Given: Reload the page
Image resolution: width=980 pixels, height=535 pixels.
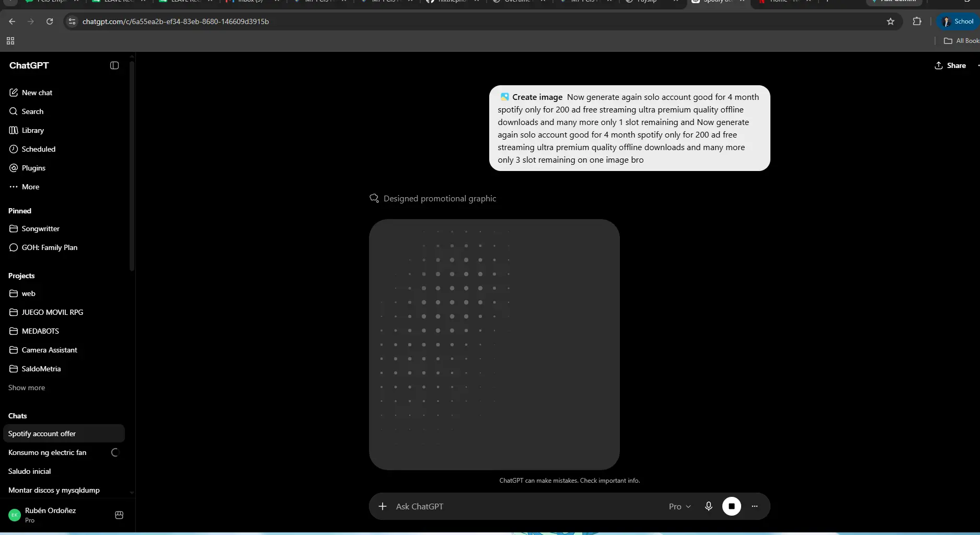Looking at the screenshot, I should point(50,21).
